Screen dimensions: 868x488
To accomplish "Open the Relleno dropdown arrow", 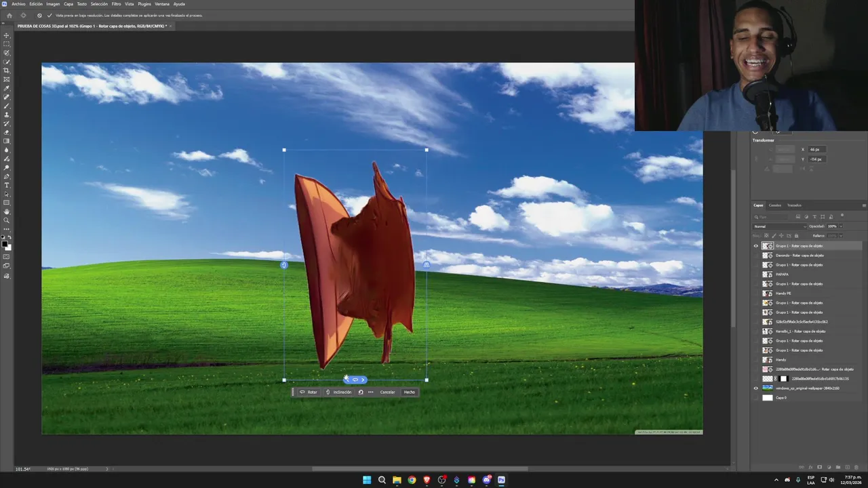I will (x=841, y=235).
